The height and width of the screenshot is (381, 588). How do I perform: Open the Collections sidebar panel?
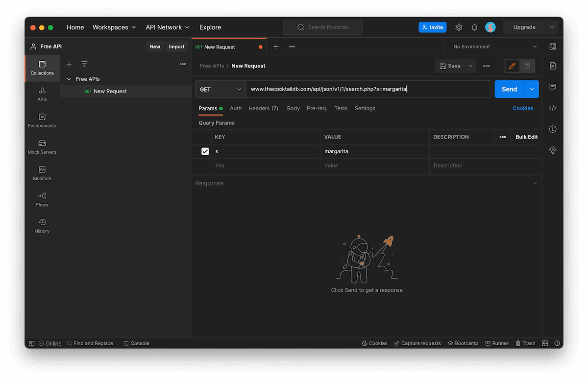(x=42, y=68)
